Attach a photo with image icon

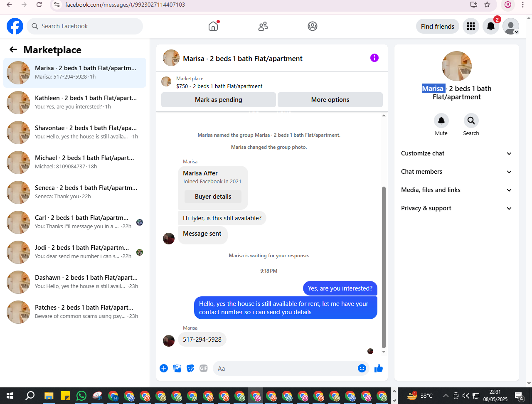(177, 368)
